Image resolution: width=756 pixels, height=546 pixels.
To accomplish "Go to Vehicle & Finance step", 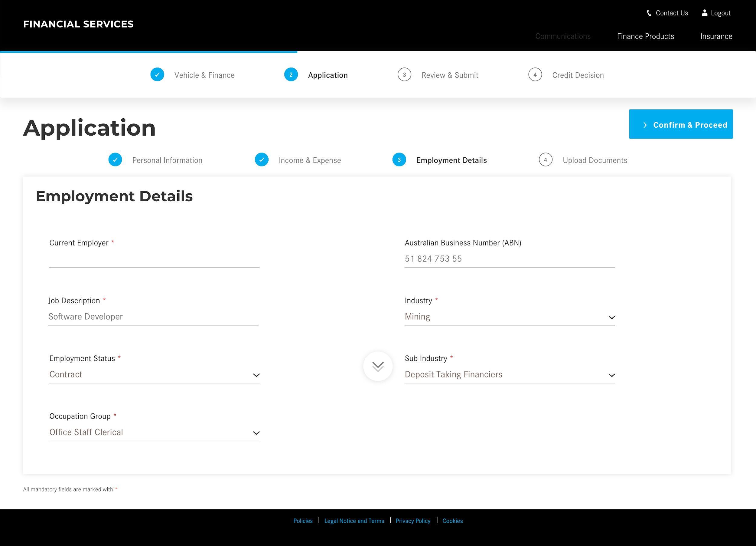I will point(204,75).
